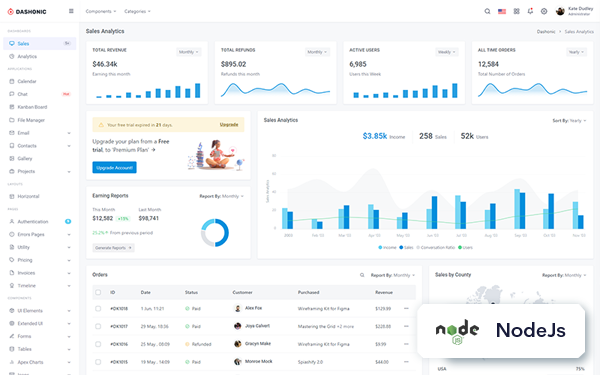Click Generate Reports button
The height and width of the screenshot is (375, 600).
[113, 248]
